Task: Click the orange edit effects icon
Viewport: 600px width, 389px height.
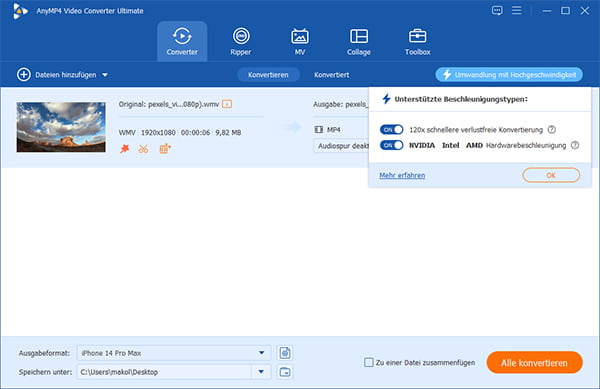Action: coord(165,148)
